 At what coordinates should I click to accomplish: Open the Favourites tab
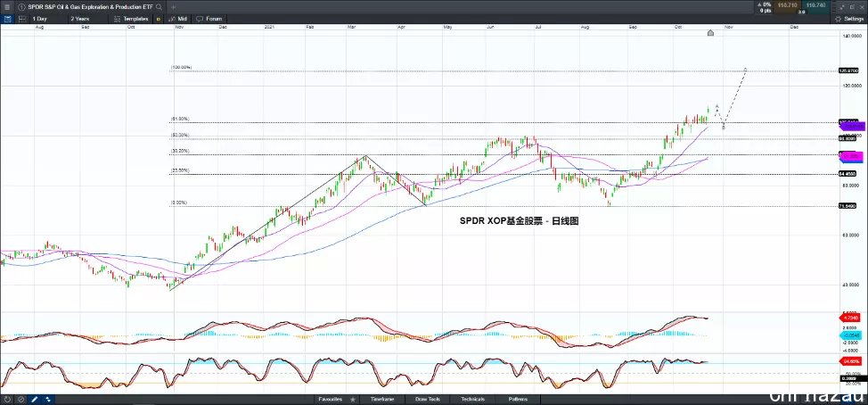[331, 399]
